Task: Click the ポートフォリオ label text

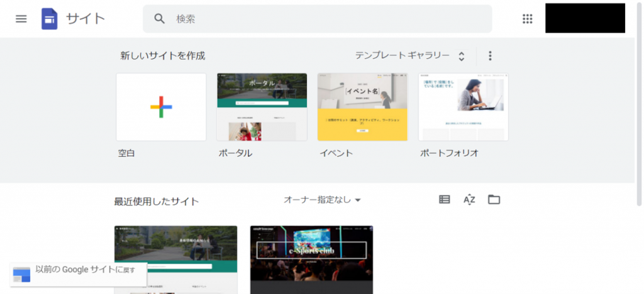Action: tap(449, 153)
